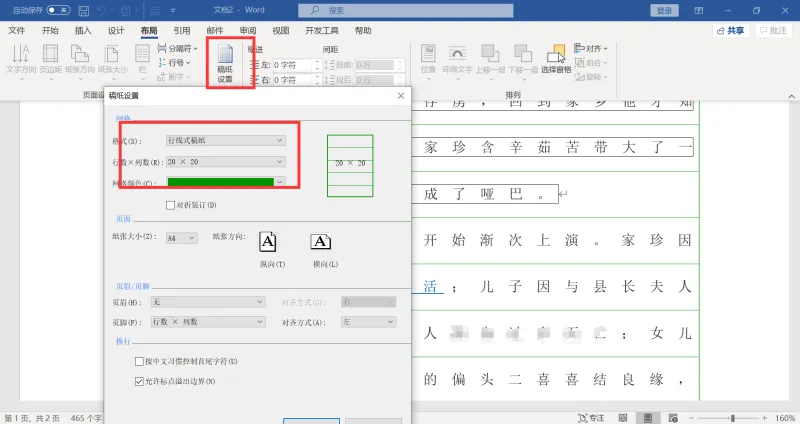Click the Save icon in title bar
This screenshot has height=424, width=800.
84,10
